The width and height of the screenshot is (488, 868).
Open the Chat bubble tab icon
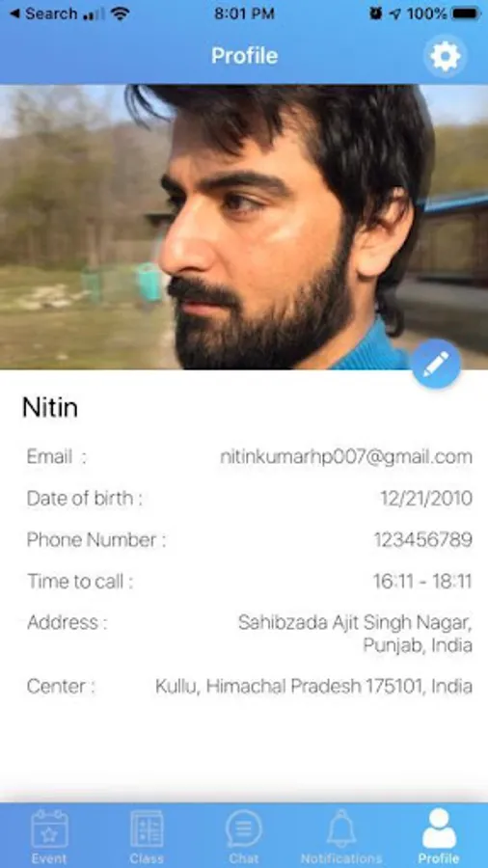[x=244, y=828]
